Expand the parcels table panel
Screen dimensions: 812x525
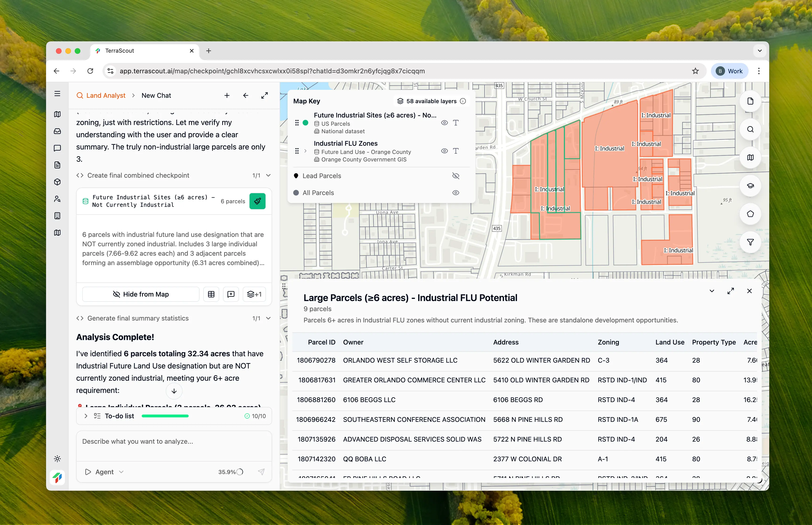click(x=730, y=291)
